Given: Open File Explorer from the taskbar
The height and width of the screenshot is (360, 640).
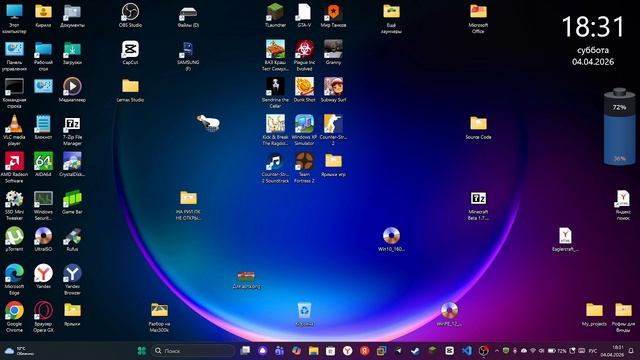Looking at the screenshot, I should [x=313, y=351].
